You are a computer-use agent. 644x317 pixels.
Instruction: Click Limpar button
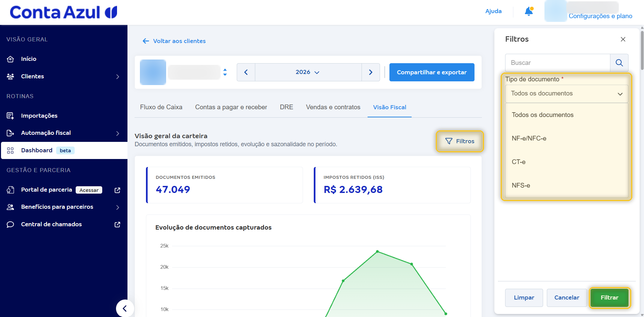tap(524, 298)
